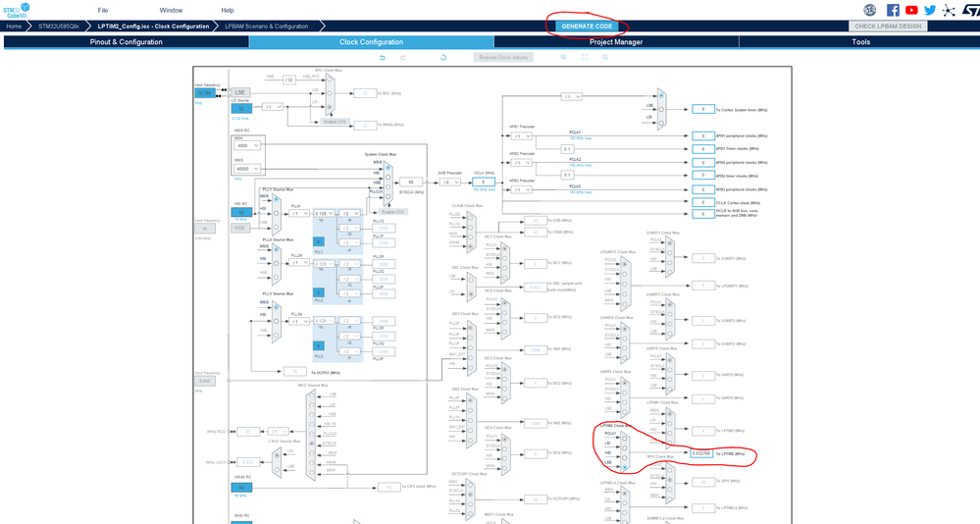Image resolution: width=980 pixels, height=524 pixels.
Task: Open the LPBAM Scenario & Configuration breadcrumb
Action: pyautogui.click(x=266, y=26)
